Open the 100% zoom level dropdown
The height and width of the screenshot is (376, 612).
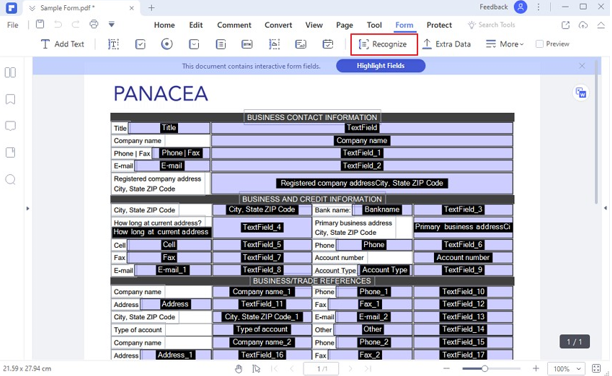click(566, 369)
